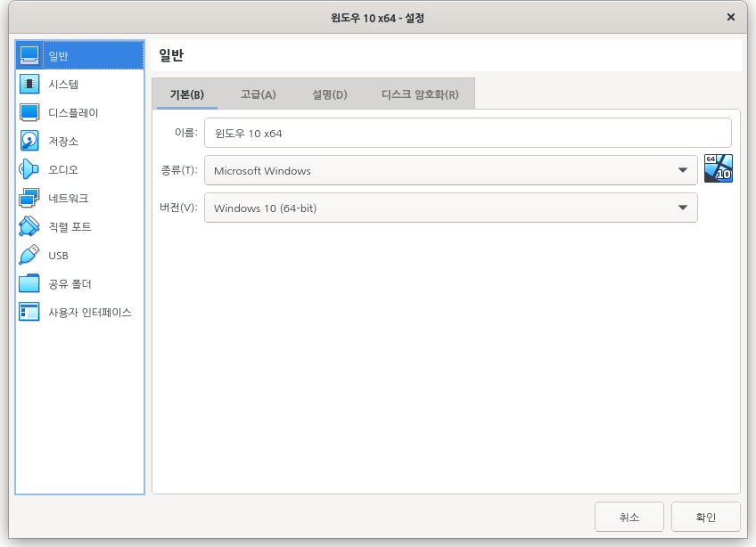Image resolution: width=756 pixels, height=547 pixels.
Task: Click the Windows 10 64-bit OS badge
Action: [719, 168]
